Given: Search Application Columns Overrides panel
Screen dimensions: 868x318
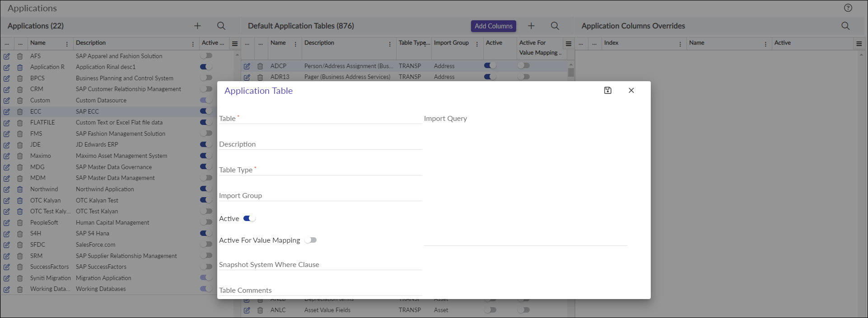Looking at the screenshot, I should pos(845,26).
